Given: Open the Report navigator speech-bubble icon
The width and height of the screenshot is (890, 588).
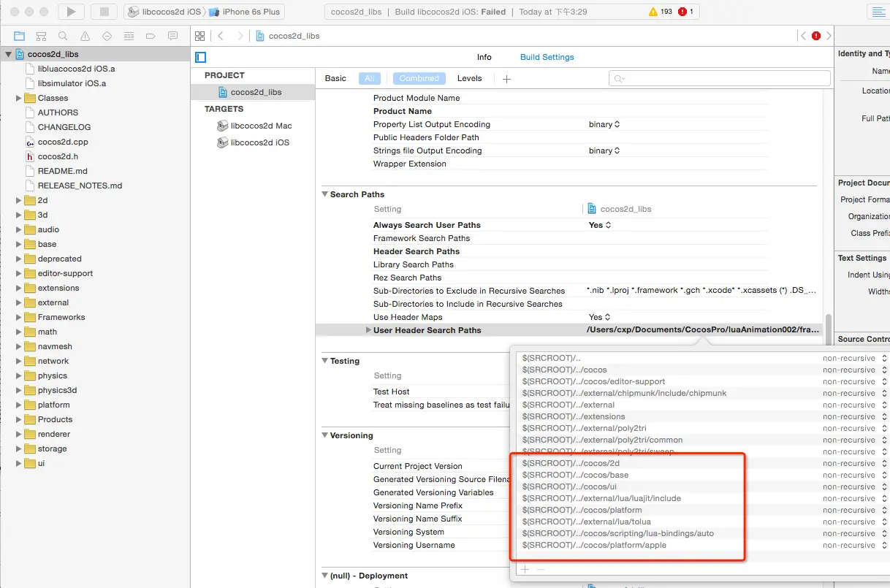Looking at the screenshot, I should (172, 36).
